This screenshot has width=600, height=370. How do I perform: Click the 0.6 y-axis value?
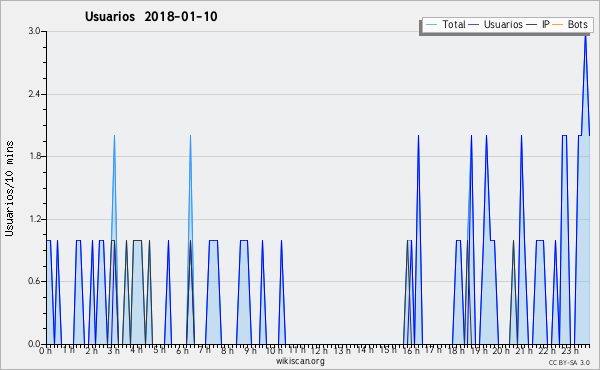point(34,281)
